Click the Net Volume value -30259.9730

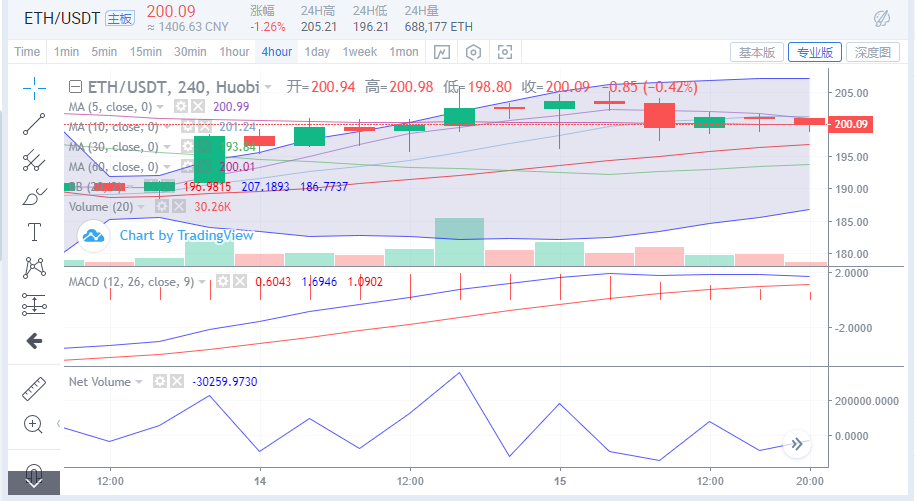[x=225, y=381]
